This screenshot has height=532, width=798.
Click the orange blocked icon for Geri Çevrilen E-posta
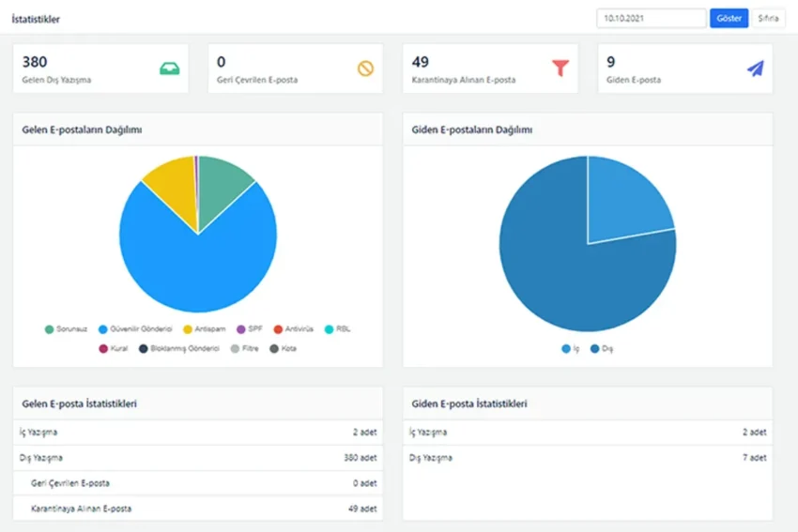365,68
